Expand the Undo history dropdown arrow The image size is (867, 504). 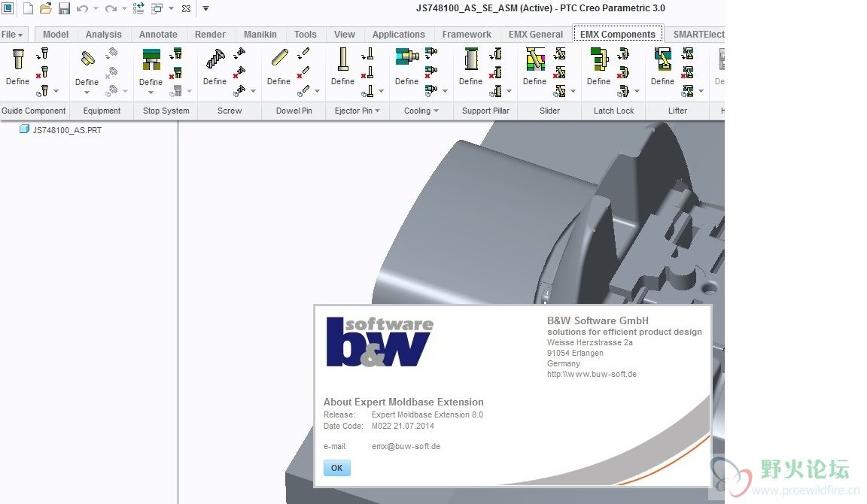(96, 8)
